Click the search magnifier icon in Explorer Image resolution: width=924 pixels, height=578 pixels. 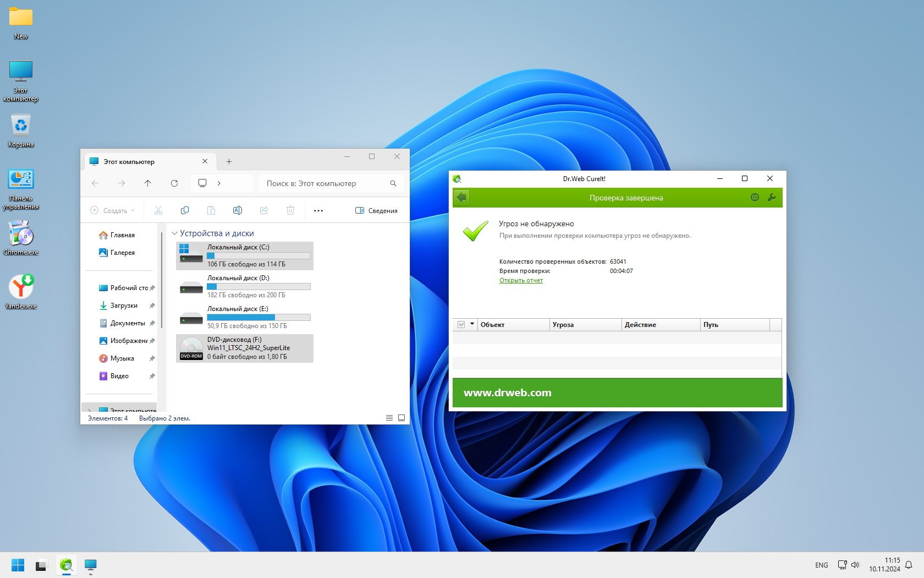coord(393,183)
